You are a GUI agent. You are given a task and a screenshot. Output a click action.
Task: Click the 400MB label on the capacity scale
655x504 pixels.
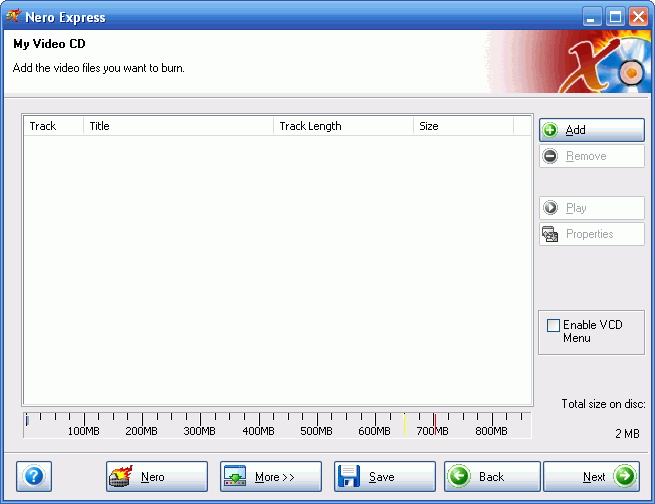point(258,431)
